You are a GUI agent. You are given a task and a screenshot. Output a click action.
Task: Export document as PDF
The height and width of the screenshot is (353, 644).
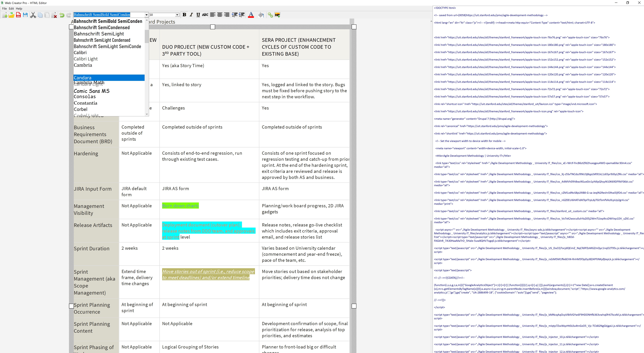18,15
